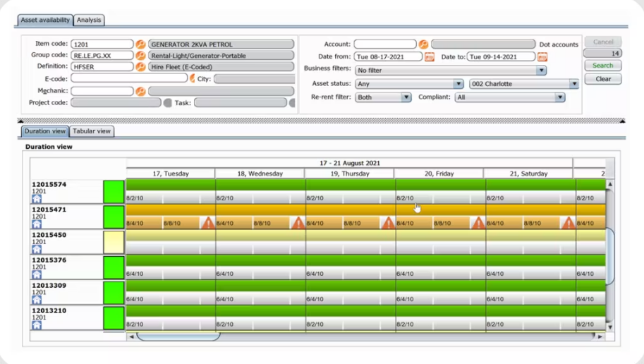Click the Mechanic lookup icon
This screenshot has width=644, height=364.
[140, 92]
